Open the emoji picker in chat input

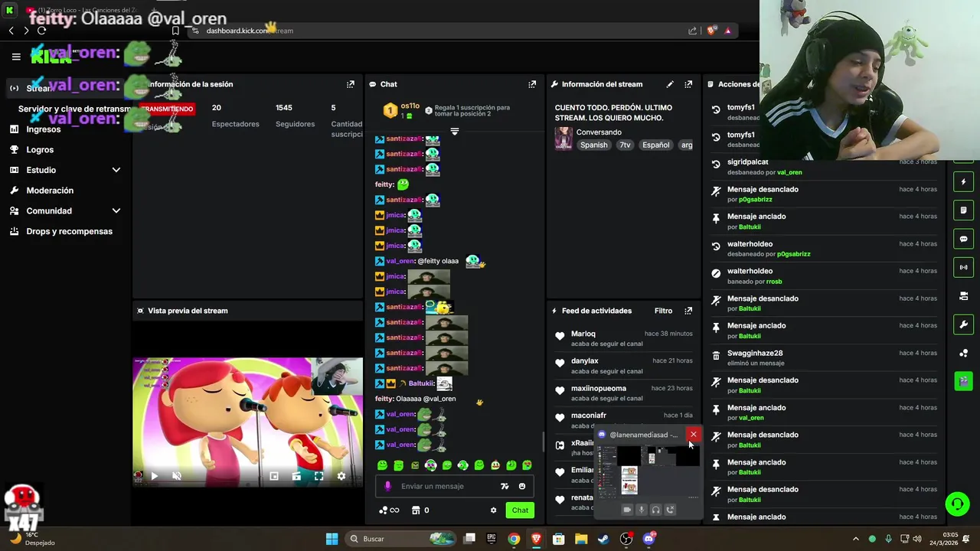pos(522,486)
